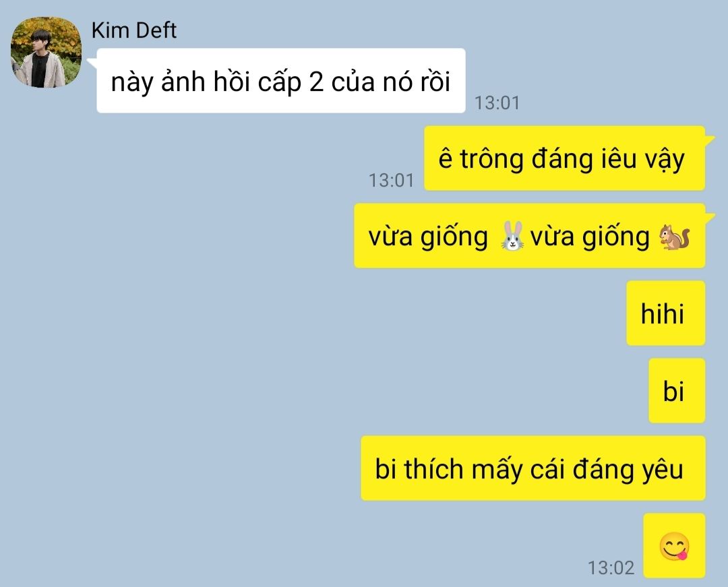The height and width of the screenshot is (587, 728).
Task: Tap number '2' in received message
Action: [316, 83]
